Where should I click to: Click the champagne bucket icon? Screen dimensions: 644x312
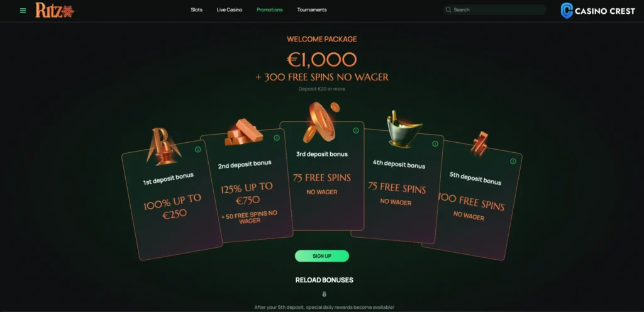404,128
